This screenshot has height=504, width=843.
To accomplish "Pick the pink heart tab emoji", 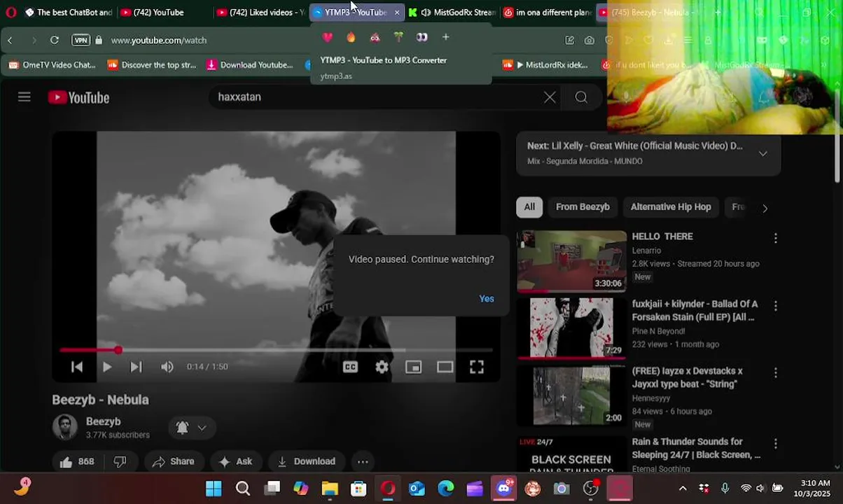I will pyautogui.click(x=327, y=37).
